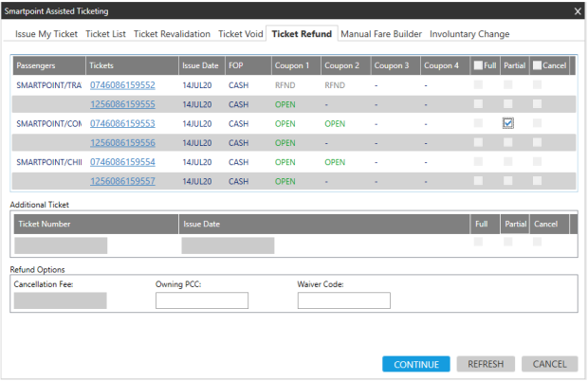The height and width of the screenshot is (381, 588).
Task: Close the Smartpoint Assisted Ticketing dialog
Action: point(578,11)
